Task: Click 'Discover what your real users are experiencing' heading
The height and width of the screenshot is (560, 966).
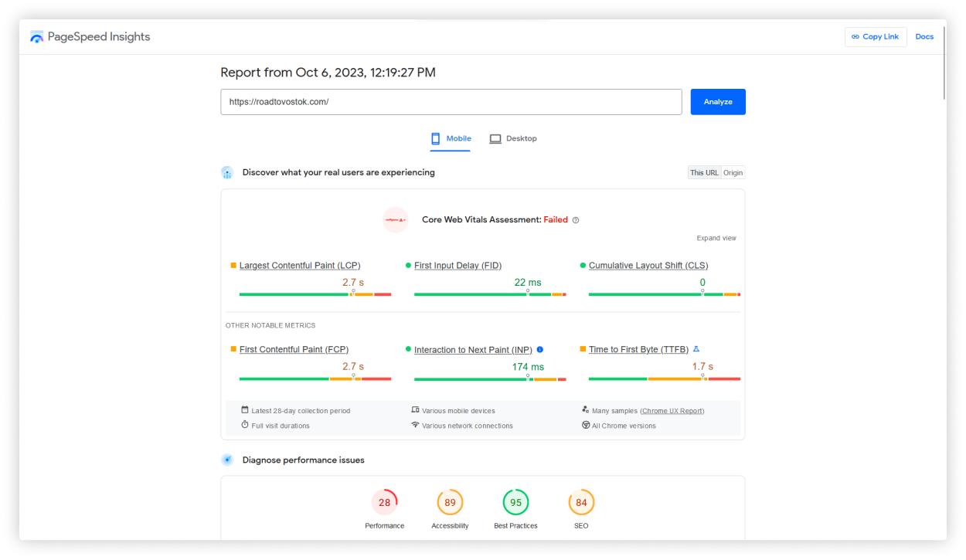Action: coord(338,173)
